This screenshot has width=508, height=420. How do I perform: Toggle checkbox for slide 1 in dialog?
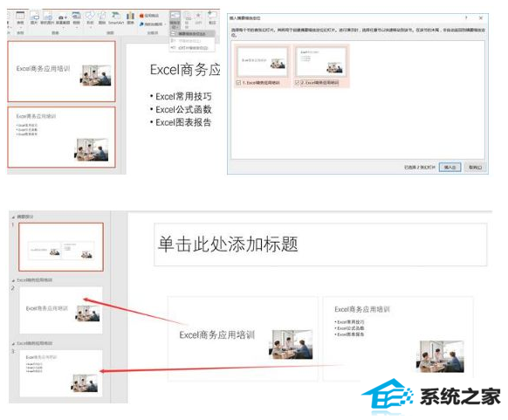point(239,83)
